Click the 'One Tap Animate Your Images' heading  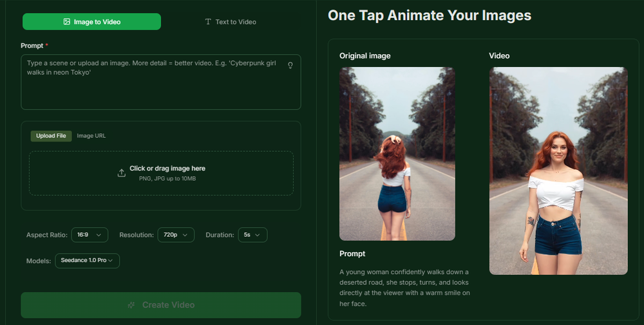point(430,15)
